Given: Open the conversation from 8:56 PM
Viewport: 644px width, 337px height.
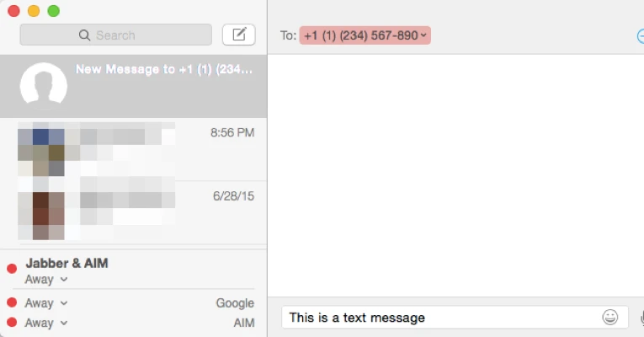Looking at the screenshot, I should pos(135,149).
